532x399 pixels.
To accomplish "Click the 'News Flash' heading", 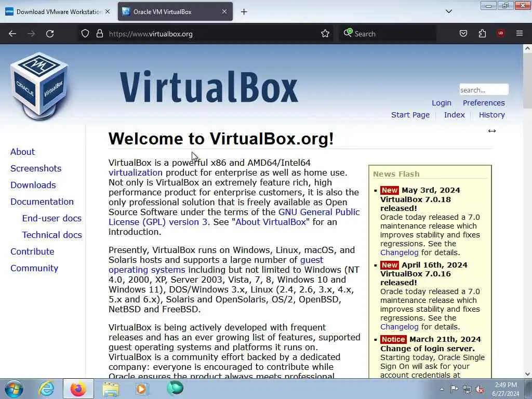I will point(396,174).
